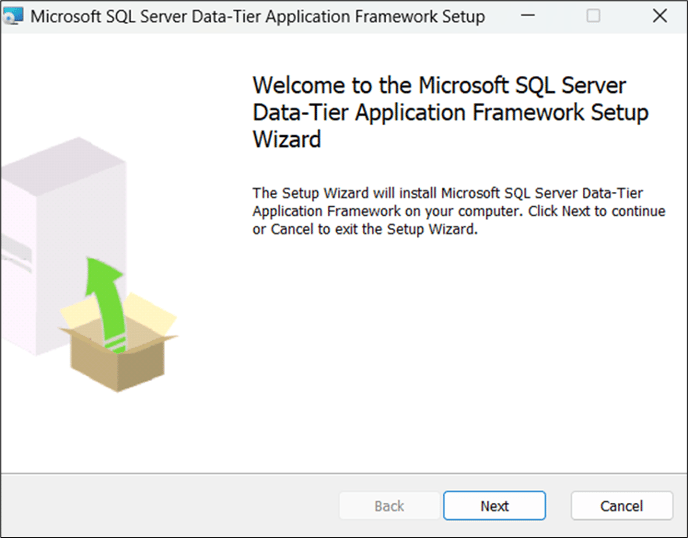Click the installer icon in the title bar
Image resolution: width=688 pixels, height=538 pixels.
[x=15, y=17]
